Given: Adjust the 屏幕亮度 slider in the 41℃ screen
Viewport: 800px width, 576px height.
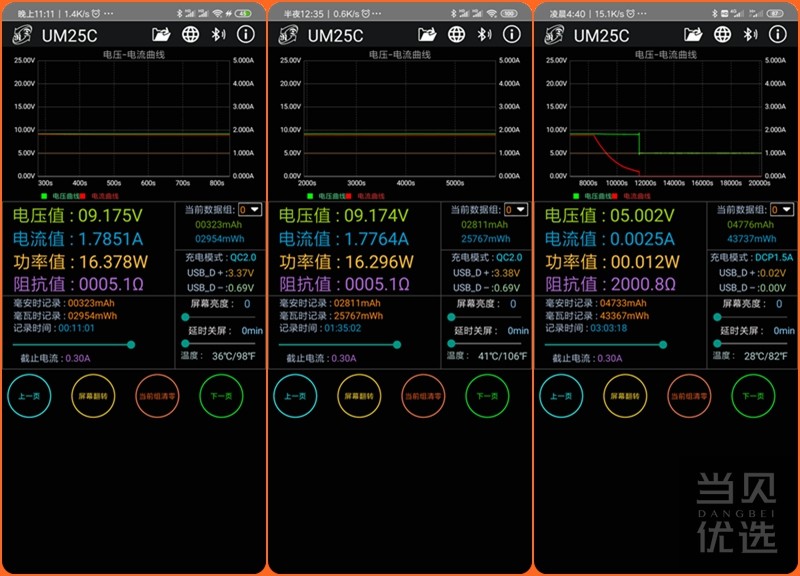Looking at the screenshot, I should tap(486, 317).
